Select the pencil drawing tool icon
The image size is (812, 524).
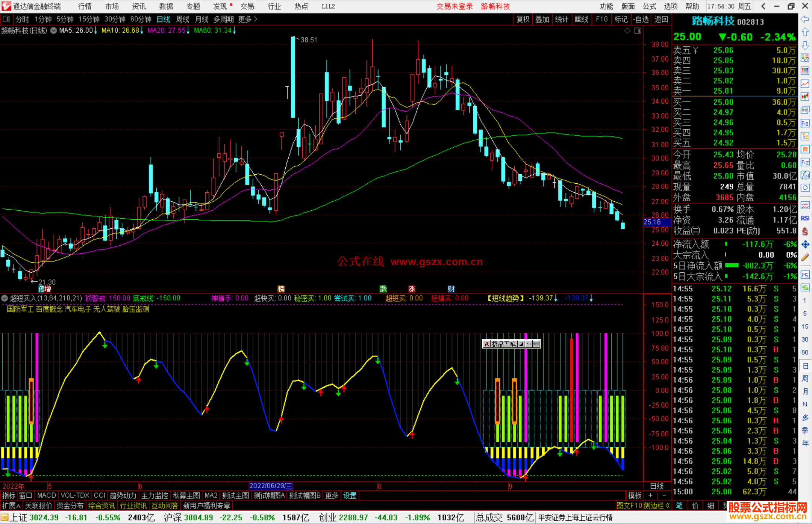point(805,257)
